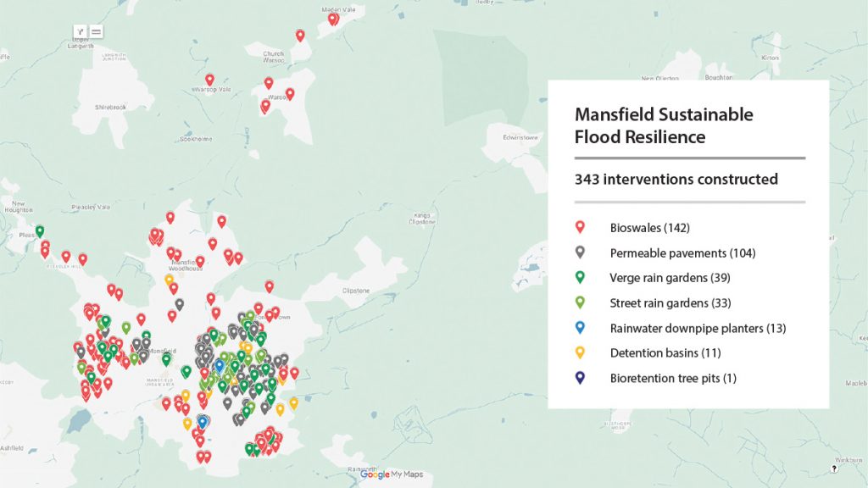This screenshot has height=488, width=868.
Task: Select the Permeable pavements (104) legend label
Action: pyautogui.click(x=682, y=252)
